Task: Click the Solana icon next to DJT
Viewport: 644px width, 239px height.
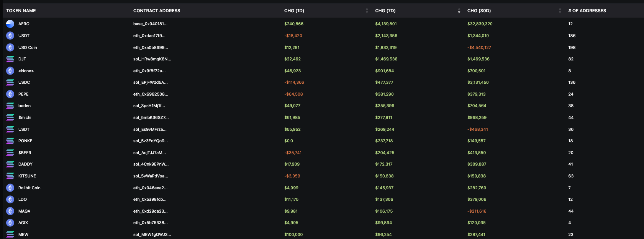Action: point(10,59)
